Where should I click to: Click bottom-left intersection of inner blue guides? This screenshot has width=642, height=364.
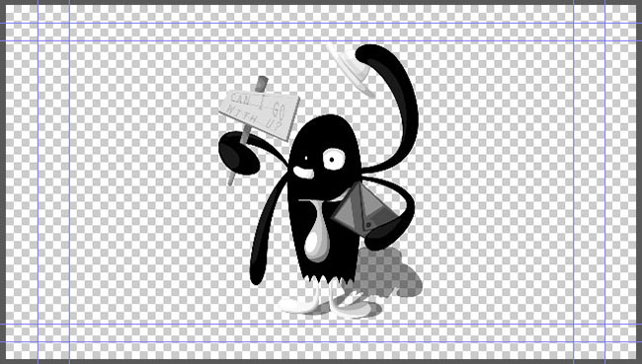[x=69, y=325]
